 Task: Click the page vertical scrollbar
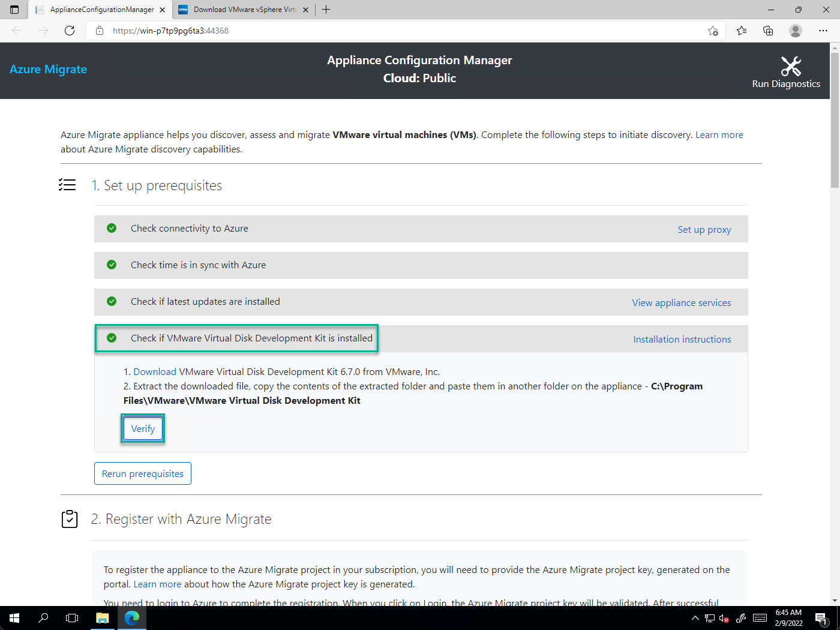click(x=835, y=120)
